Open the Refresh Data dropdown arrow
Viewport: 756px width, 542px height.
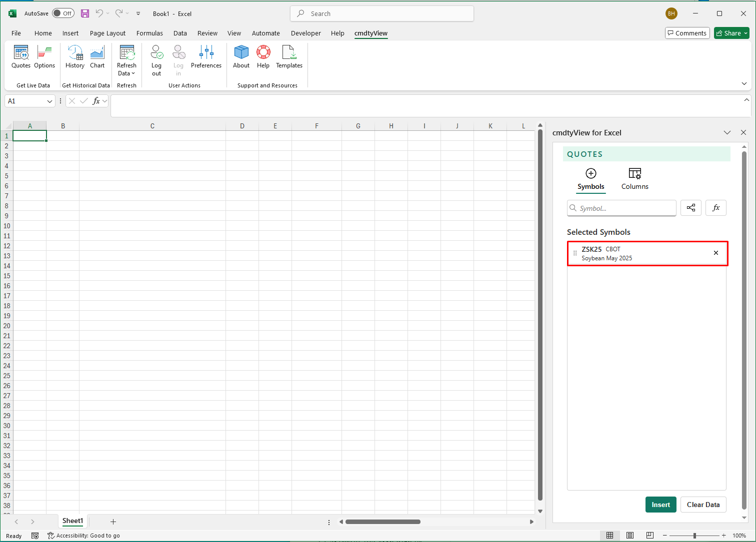[133, 73]
